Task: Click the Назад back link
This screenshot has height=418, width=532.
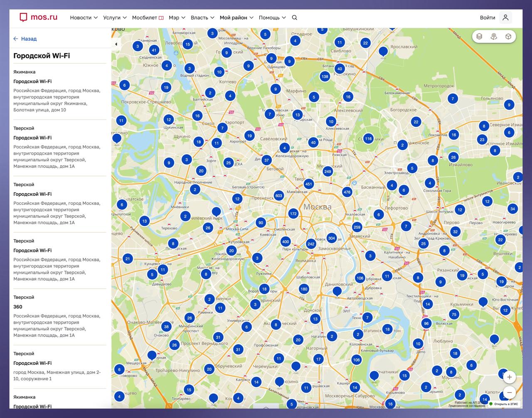Action: tap(25, 39)
